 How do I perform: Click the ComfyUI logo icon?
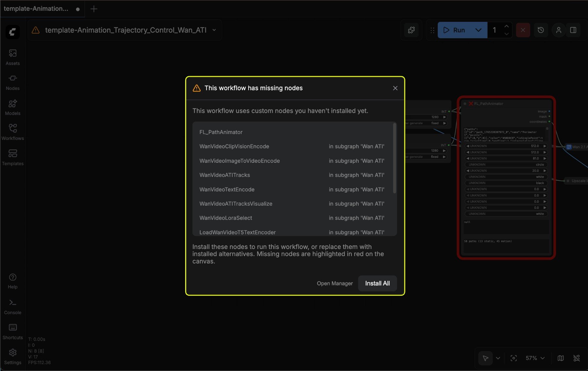coord(12,32)
